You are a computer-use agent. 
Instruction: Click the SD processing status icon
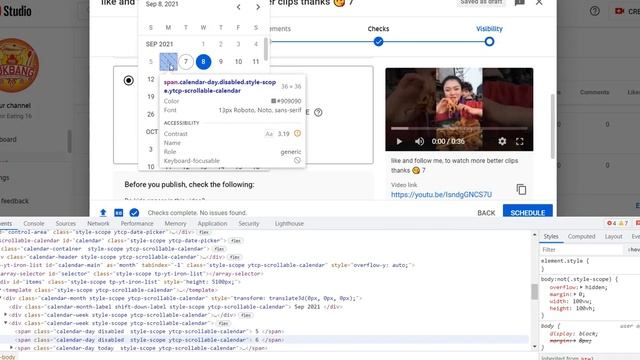(x=118, y=213)
